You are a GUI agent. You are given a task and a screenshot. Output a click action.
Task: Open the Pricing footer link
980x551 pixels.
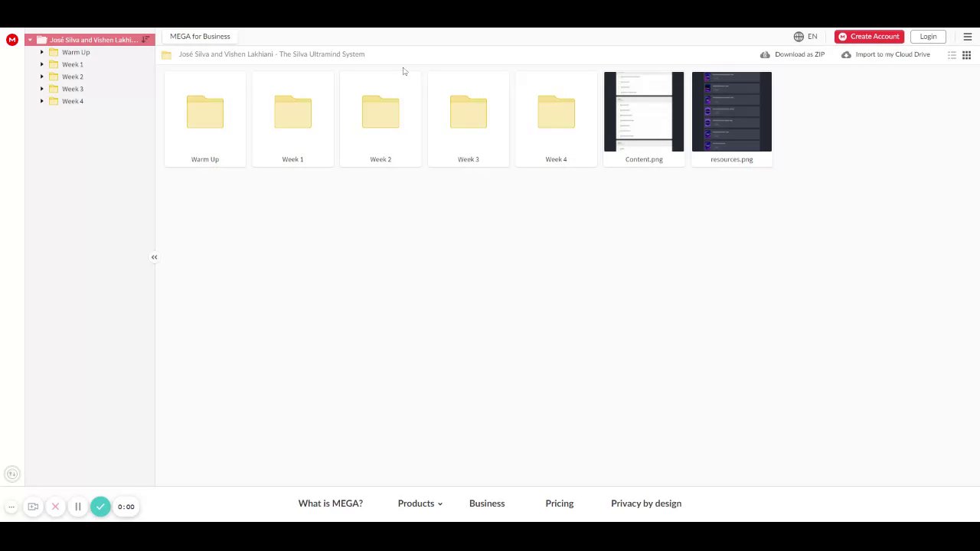[x=560, y=504]
